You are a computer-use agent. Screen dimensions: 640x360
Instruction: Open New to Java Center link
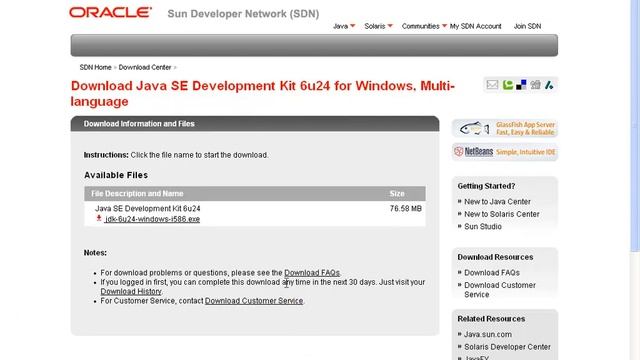point(497,202)
